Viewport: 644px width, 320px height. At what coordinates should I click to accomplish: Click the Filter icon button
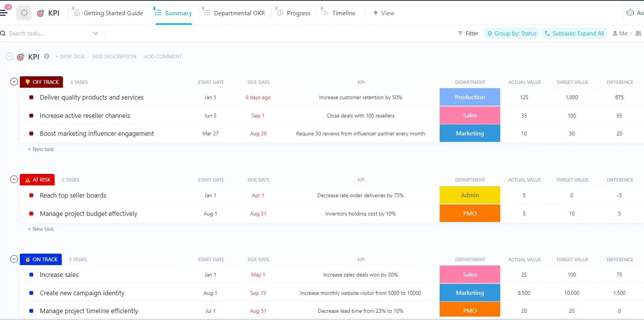pos(460,34)
